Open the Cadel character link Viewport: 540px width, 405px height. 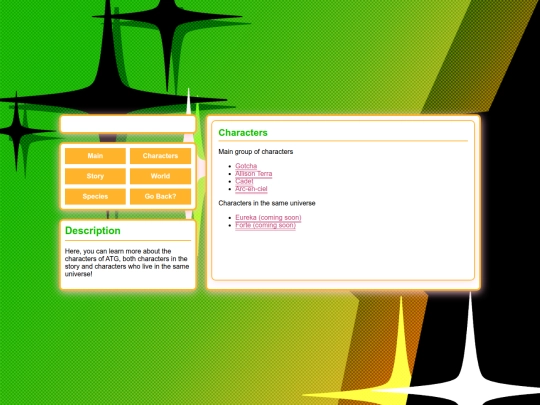[x=244, y=181]
